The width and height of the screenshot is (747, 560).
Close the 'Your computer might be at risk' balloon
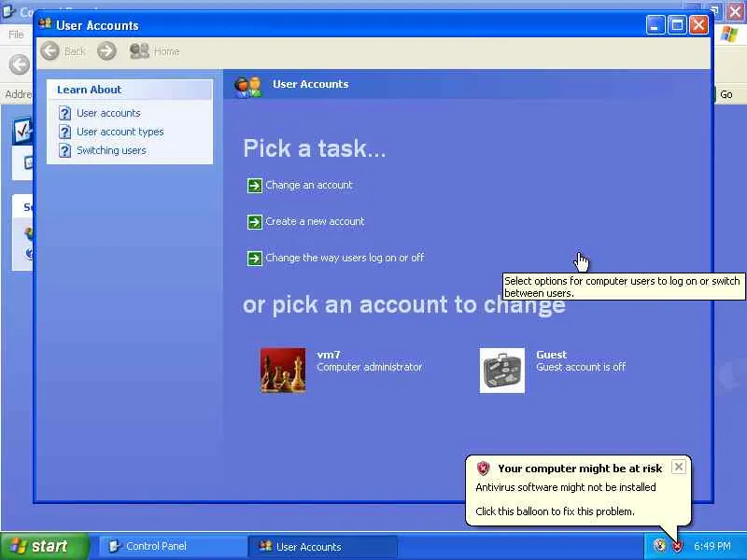click(x=679, y=467)
